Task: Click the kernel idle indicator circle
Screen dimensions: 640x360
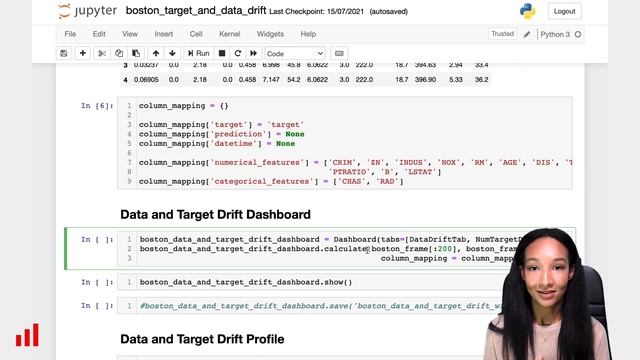Action: coord(578,34)
